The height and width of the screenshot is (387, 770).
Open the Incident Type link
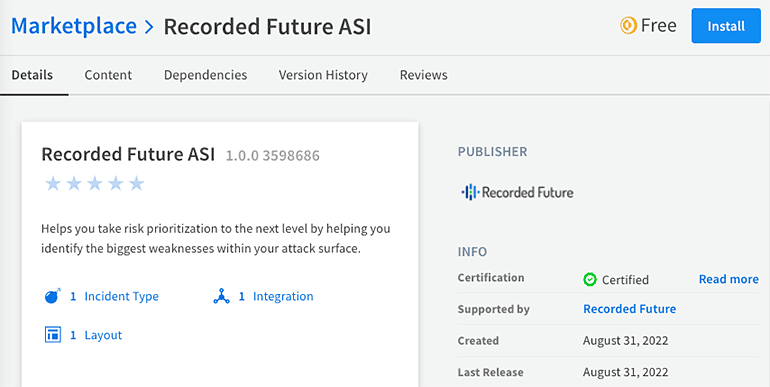point(121,297)
